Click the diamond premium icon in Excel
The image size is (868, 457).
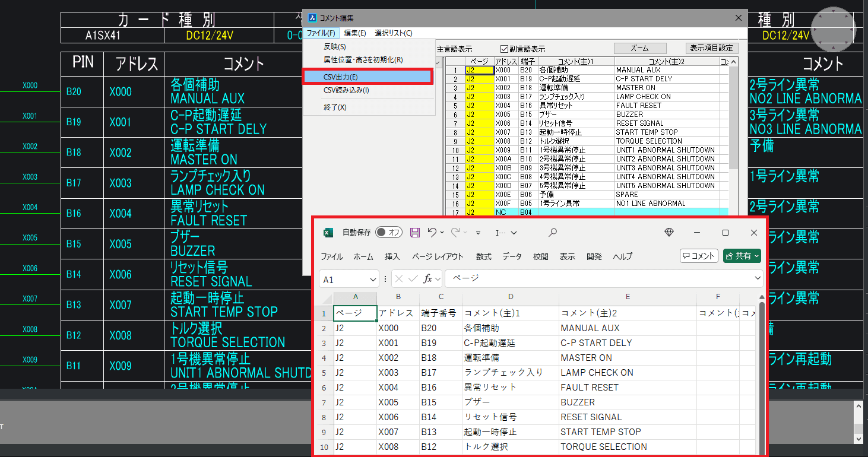click(669, 233)
